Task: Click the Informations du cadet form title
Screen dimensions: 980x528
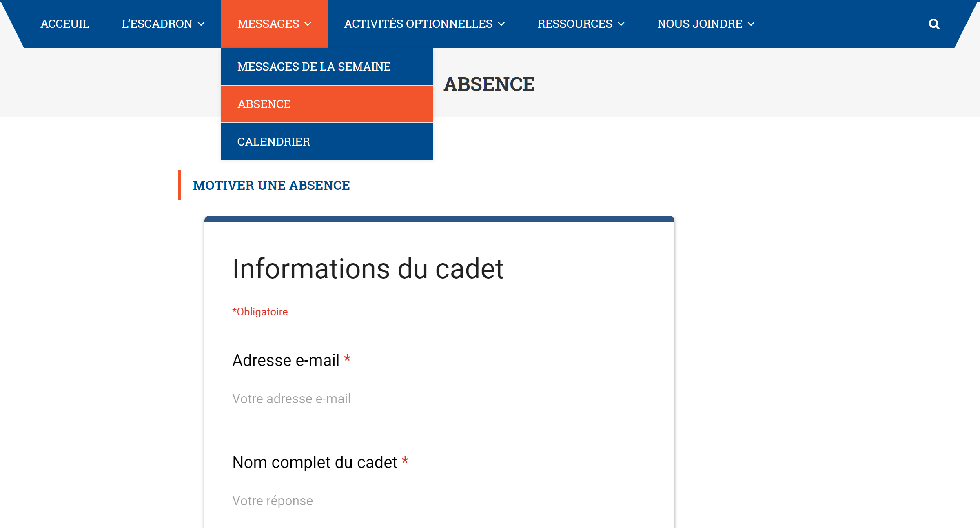Action: point(368,269)
